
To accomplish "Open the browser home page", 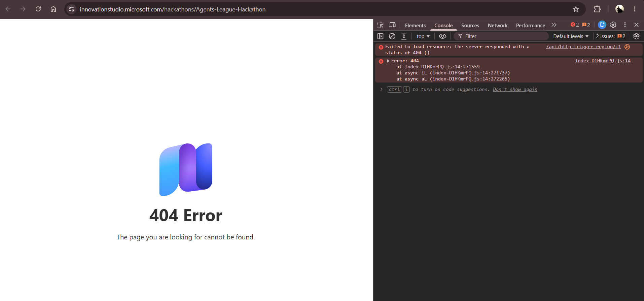I will point(53,9).
